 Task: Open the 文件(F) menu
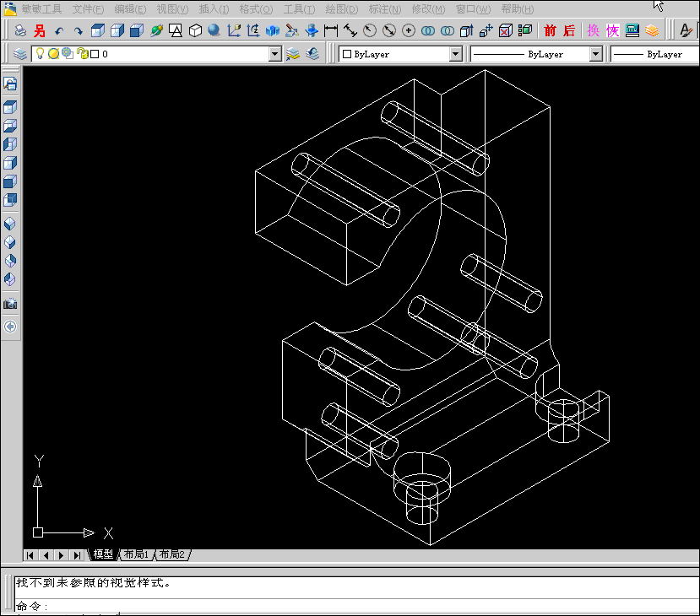click(x=89, y=9)
